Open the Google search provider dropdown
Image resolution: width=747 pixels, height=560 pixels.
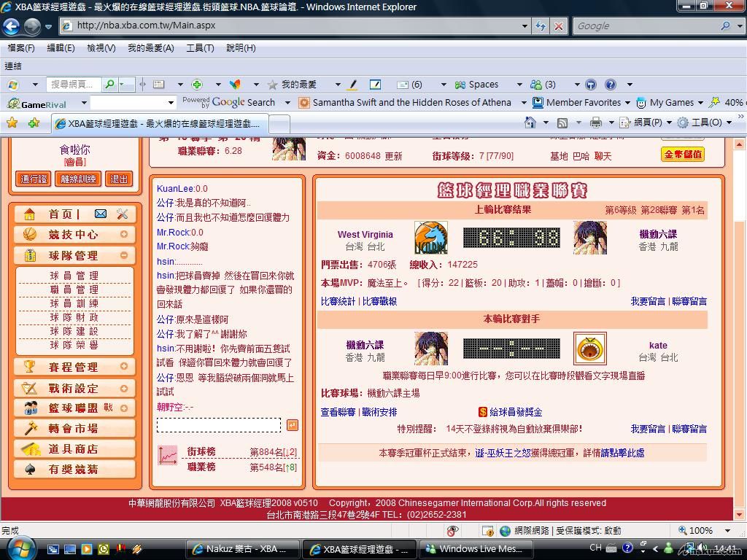[740, 26]
